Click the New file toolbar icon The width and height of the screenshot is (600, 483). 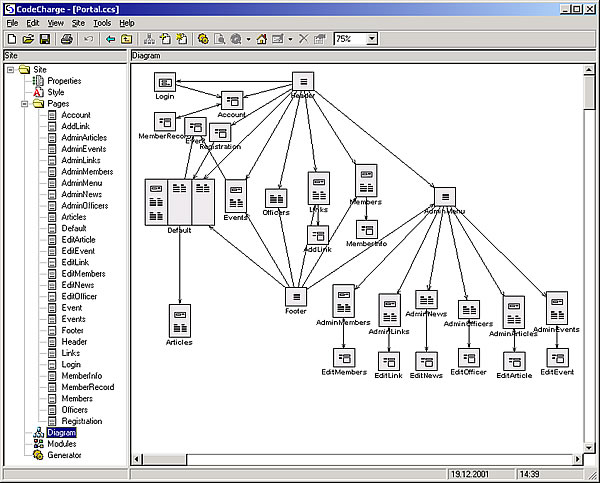tap(11, 39)
